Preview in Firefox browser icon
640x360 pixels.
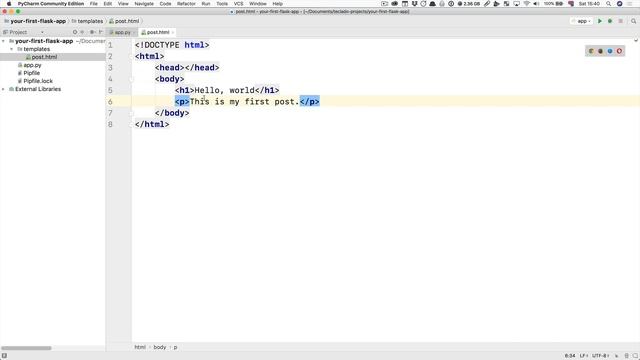coord(600,51)
